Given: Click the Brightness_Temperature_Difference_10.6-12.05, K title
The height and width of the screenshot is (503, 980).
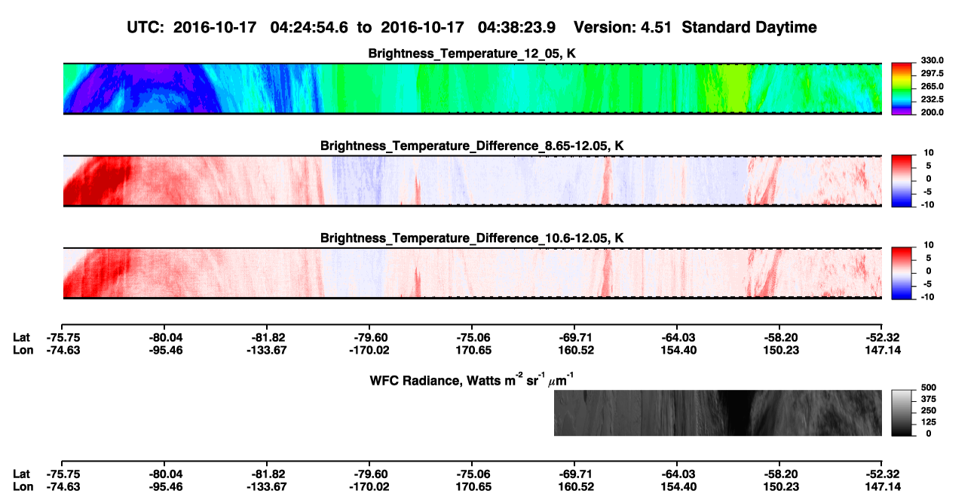Looking at the screenshot, I should click(472, 238).
